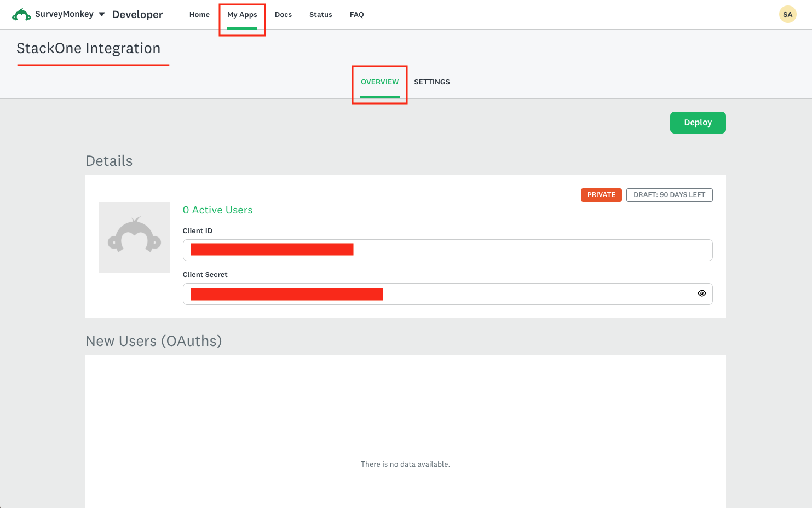Open the My Apps nav item
812x508 pixels.
point(242,15)
